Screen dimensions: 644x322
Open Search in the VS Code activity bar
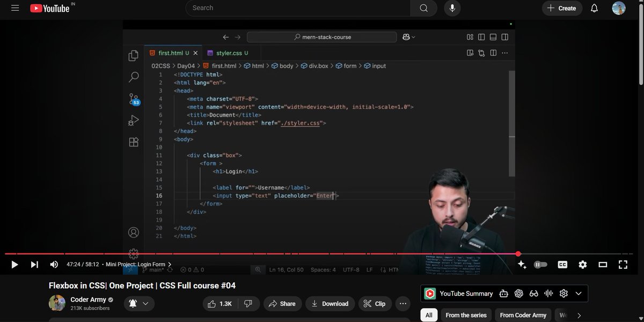(134, 77)
